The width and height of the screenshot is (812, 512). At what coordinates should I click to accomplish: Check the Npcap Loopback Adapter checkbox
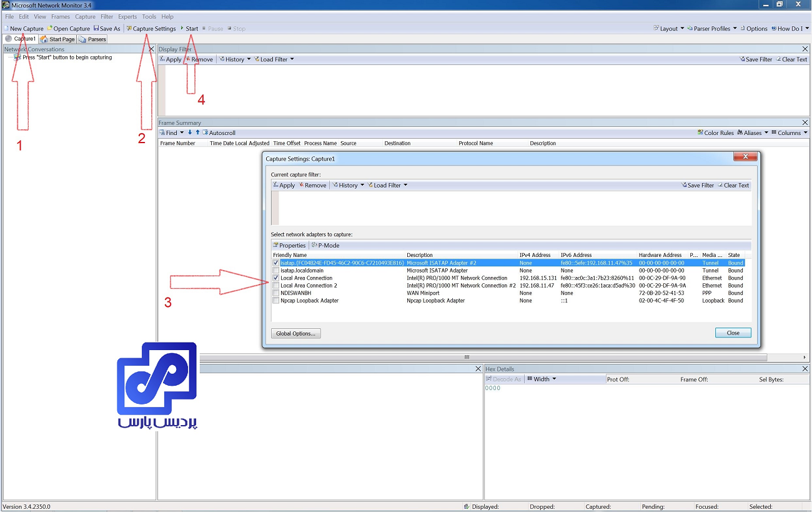click(x=276, y=301)
